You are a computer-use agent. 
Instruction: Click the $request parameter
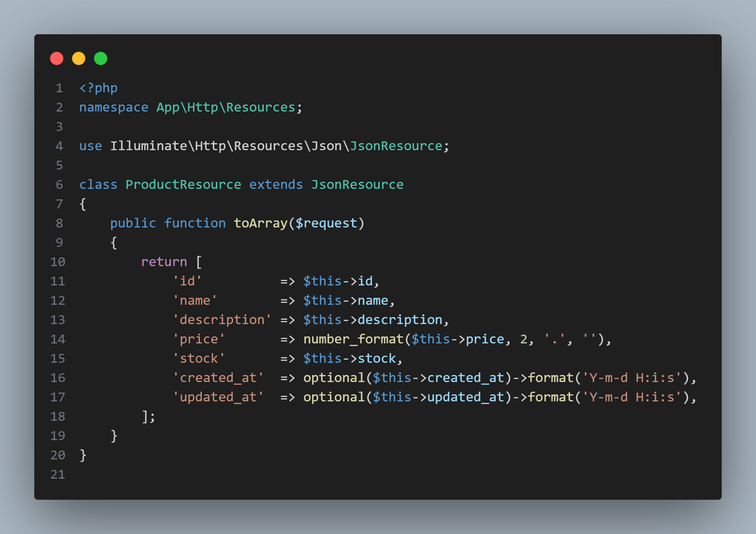click(x=326, y=224)
